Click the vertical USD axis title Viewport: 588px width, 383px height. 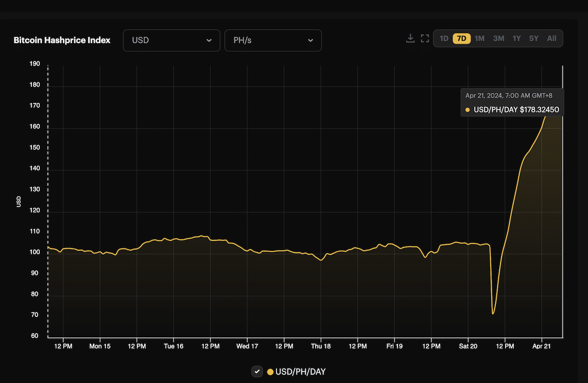19,201
